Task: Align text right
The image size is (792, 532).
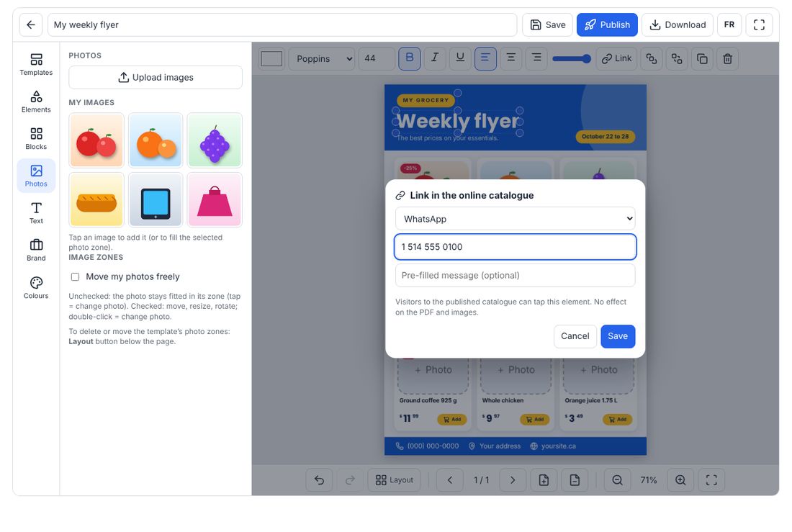Action: pyautogui.click(x=536, y=58)
